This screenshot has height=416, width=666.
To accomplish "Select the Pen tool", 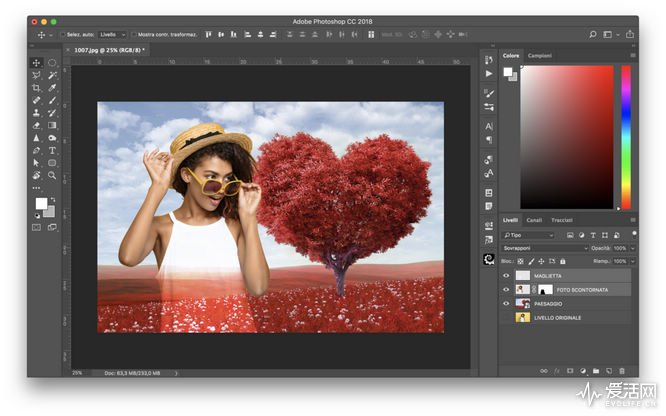I will pos(37,150).
